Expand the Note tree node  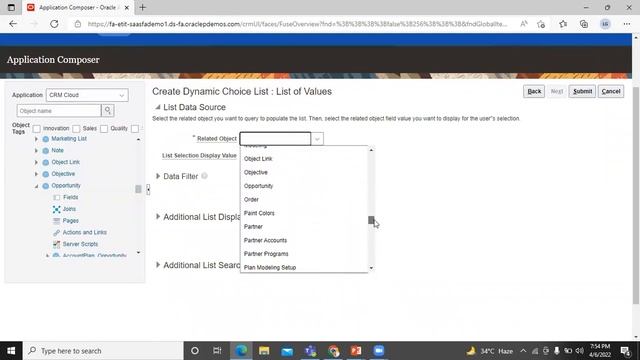coord(36,151)
